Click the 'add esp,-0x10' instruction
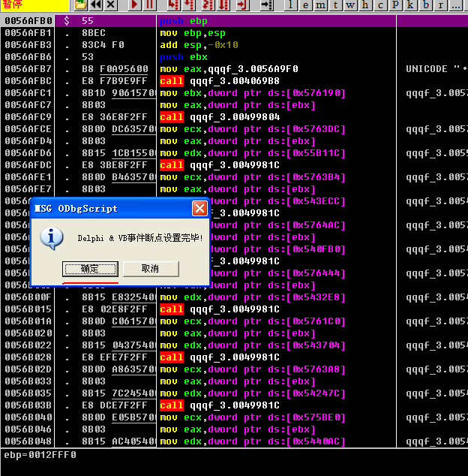This screenshot has height=476, width=468. [199, 45]
